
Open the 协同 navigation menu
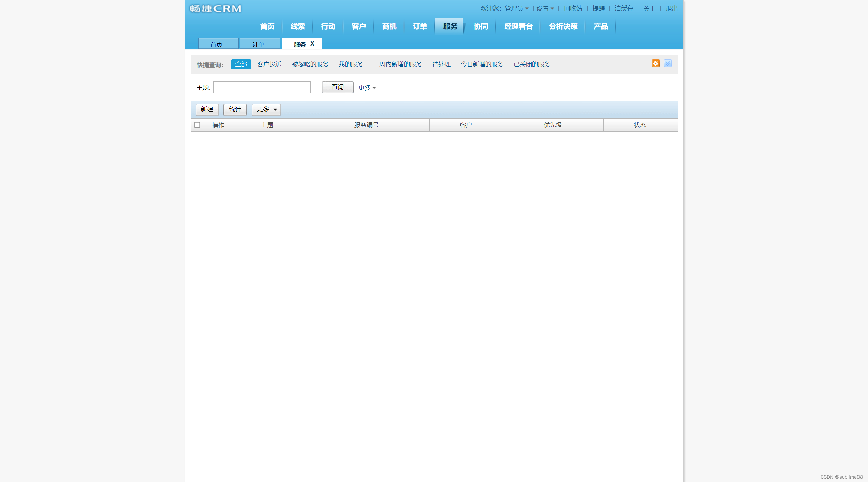click(x=481, y=26)
